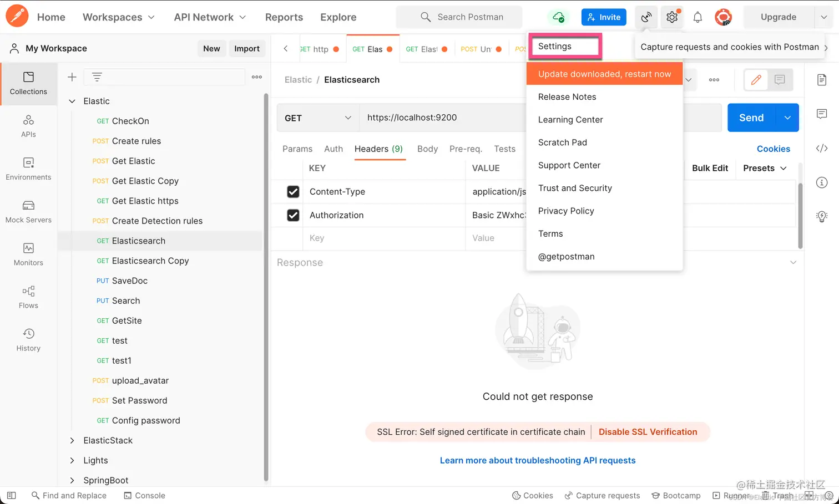This screenshot has width=839, height=504.
Task: Open the request info icon
Action: click(x=822, y=182)
